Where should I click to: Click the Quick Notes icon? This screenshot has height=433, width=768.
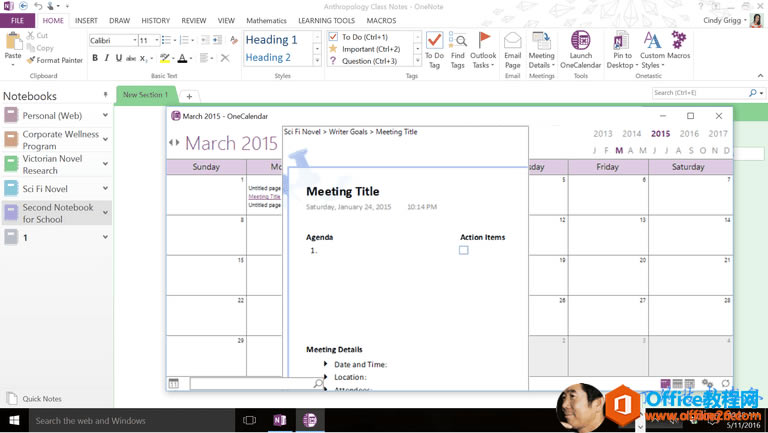(12, 398)
